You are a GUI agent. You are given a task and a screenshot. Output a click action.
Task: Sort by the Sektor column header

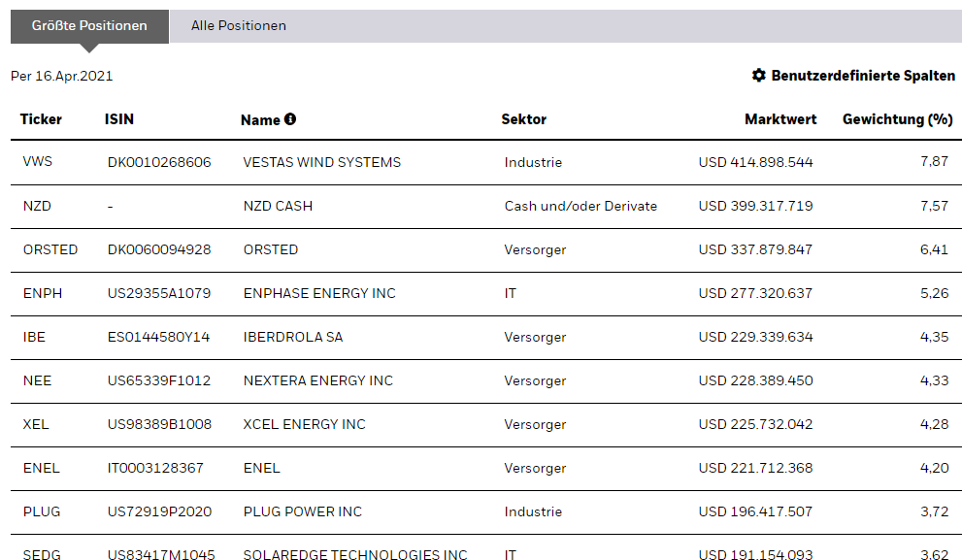pos(524,119)
